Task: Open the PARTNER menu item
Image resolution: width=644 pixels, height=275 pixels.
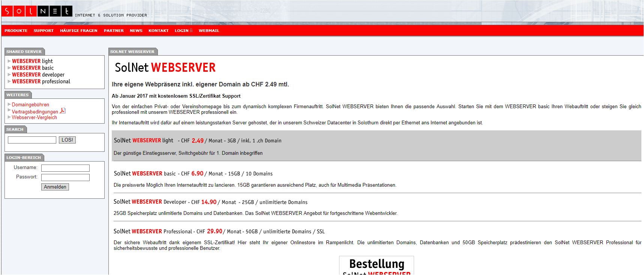Action: pos(114,31)
